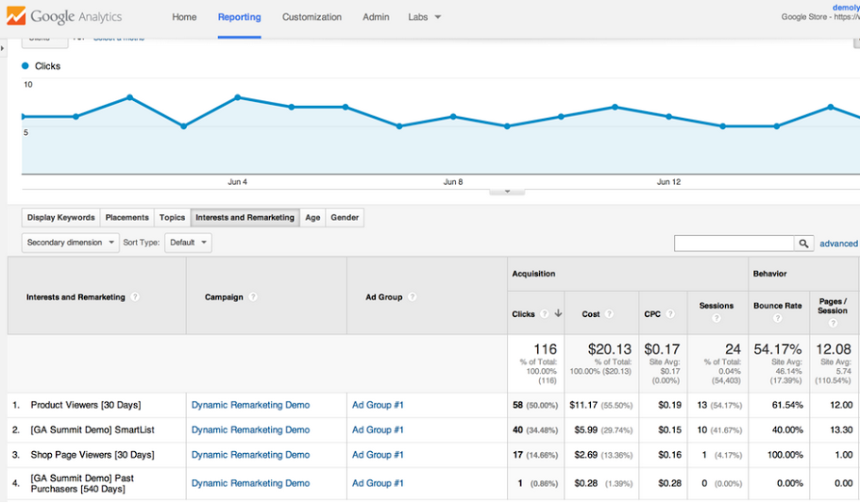Open help icon beside Campaign header
The image size is (860, 504).
coord(253,296)
